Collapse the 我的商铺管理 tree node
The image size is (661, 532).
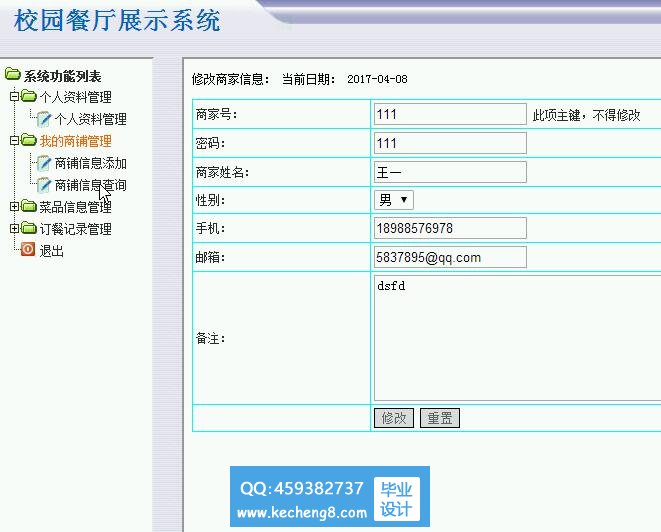pyautogui.click(x=14, y=140)
